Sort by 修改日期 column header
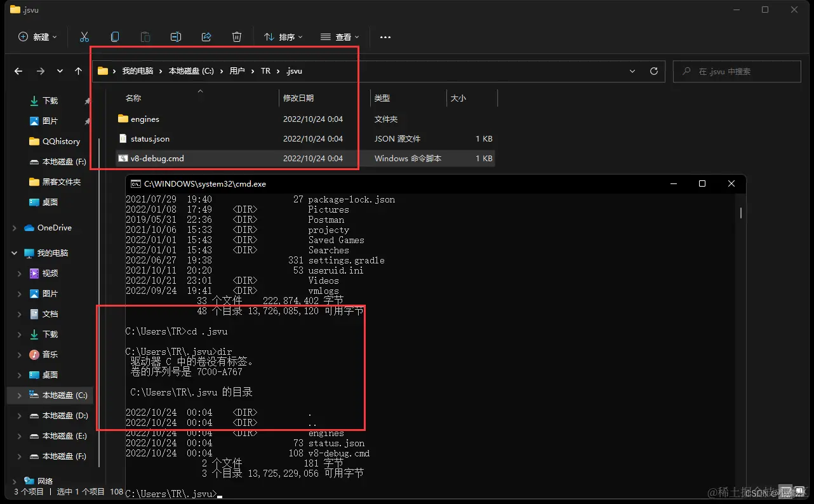The height and width of the screenshot is (504, 814). 298,98
